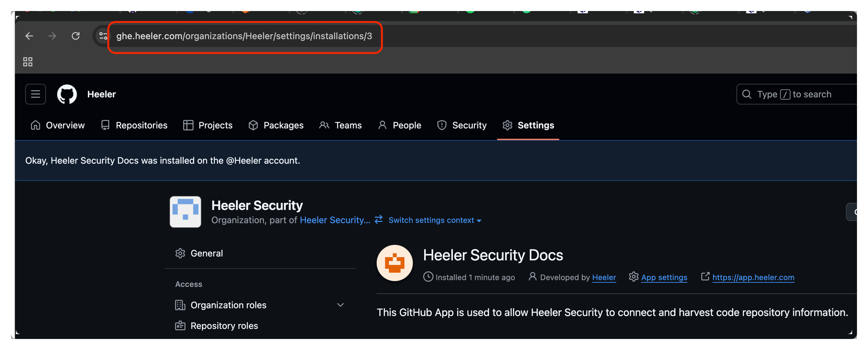Click the Repository roles badge icon
The height and width of the screenshot is (350, 868).
180,326
